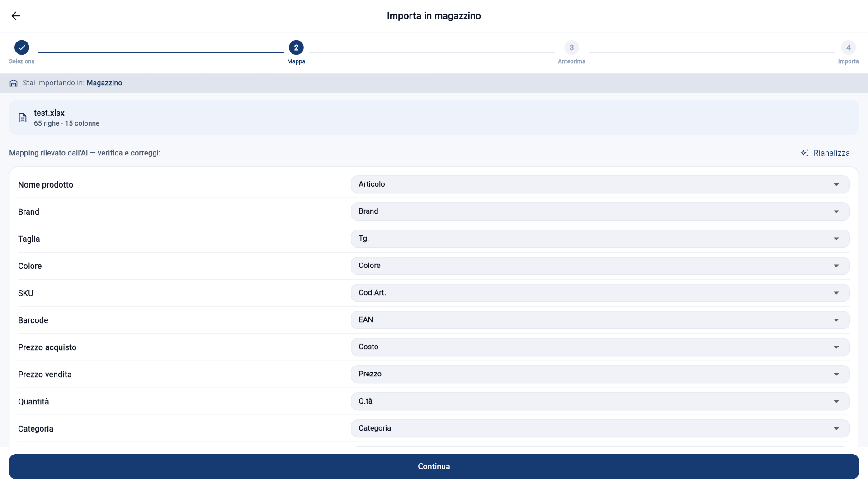The width and height of the screenshot is (868, 488).
Task: Click the completed Seleziona step checkmark
Action: click(x=22, y=47)
